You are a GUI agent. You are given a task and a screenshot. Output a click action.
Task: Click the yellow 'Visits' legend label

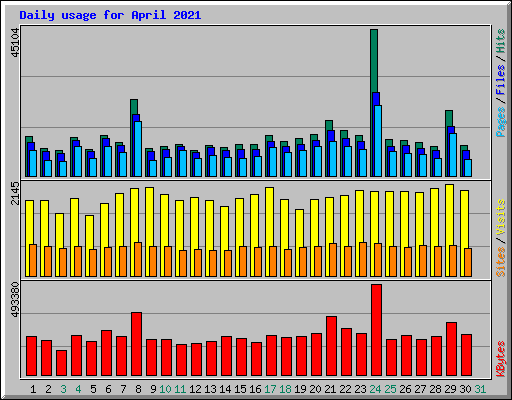pos(501,218)
